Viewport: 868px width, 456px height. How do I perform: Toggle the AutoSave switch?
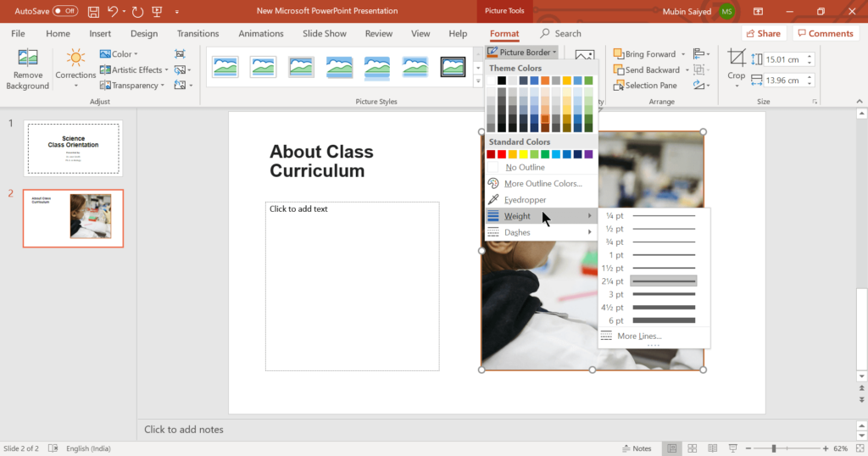(65, 11)
